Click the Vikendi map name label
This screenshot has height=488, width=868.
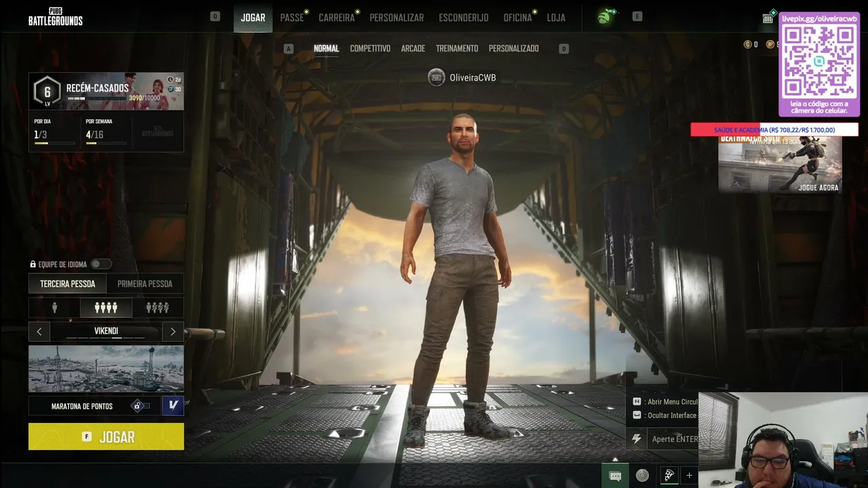(106, 331)
